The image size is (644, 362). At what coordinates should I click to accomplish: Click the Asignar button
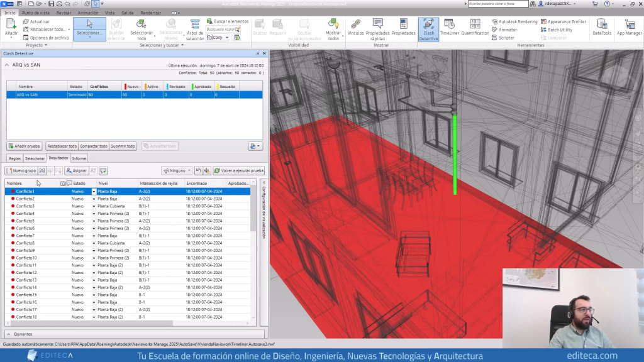point(76,171)
